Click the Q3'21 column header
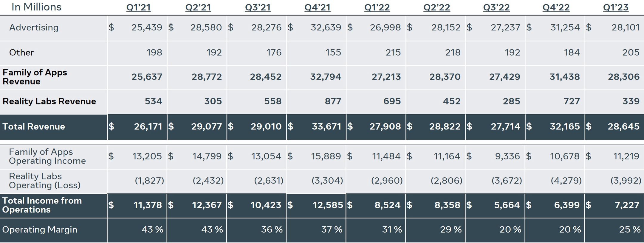The width and height of the screenshot is (644, 243). 258,7
